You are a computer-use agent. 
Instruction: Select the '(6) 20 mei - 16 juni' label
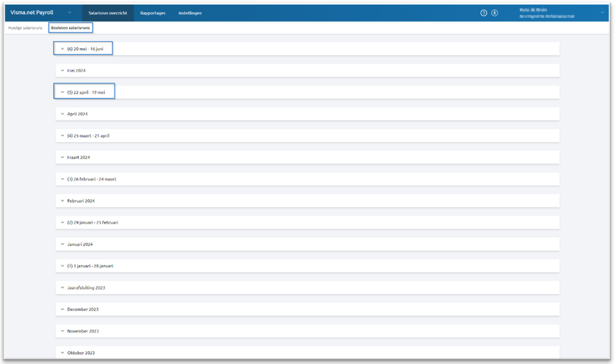point(85,49)
